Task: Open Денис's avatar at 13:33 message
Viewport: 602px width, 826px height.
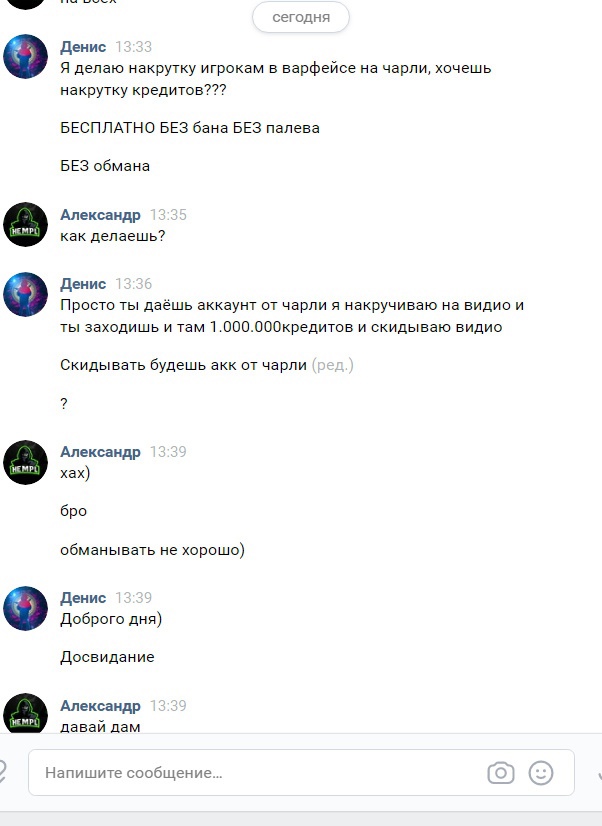Action: point(25,56)
